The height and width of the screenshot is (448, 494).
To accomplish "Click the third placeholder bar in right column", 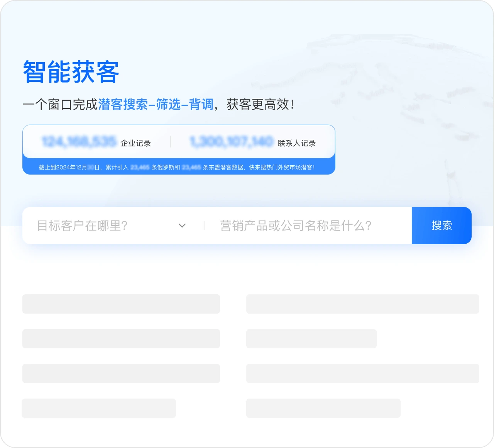I will coord(362,373).
